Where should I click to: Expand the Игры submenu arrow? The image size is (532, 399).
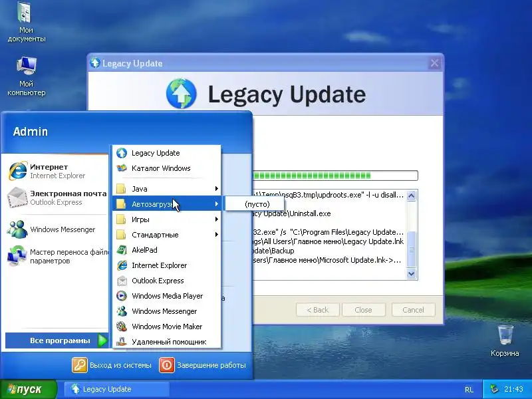(x=217, y=219)
